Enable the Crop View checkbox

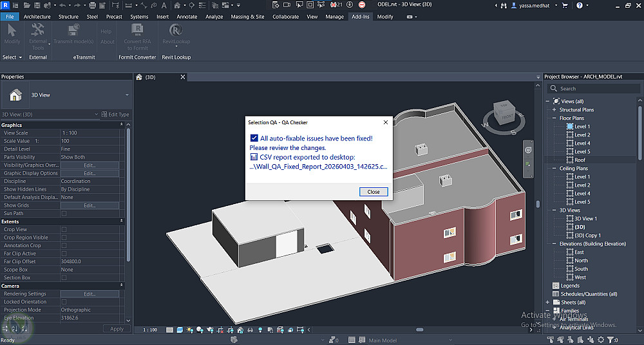coord(64,229)
